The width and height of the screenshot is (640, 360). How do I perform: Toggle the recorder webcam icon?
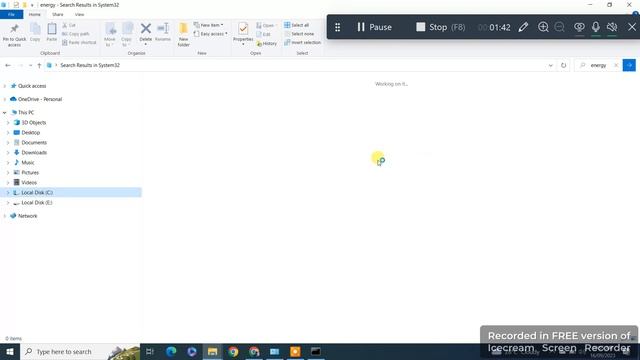click(579, 27)
